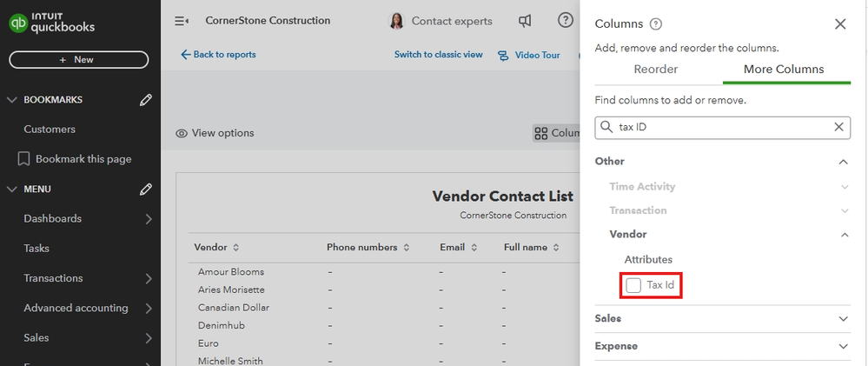The image size is (868, 366).
Task: Click Bookmark this page
Action: [x=83, y=159]
